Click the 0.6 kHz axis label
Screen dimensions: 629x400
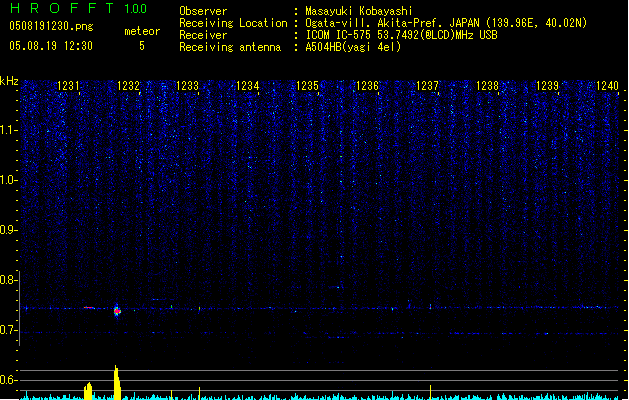(8, 380)
